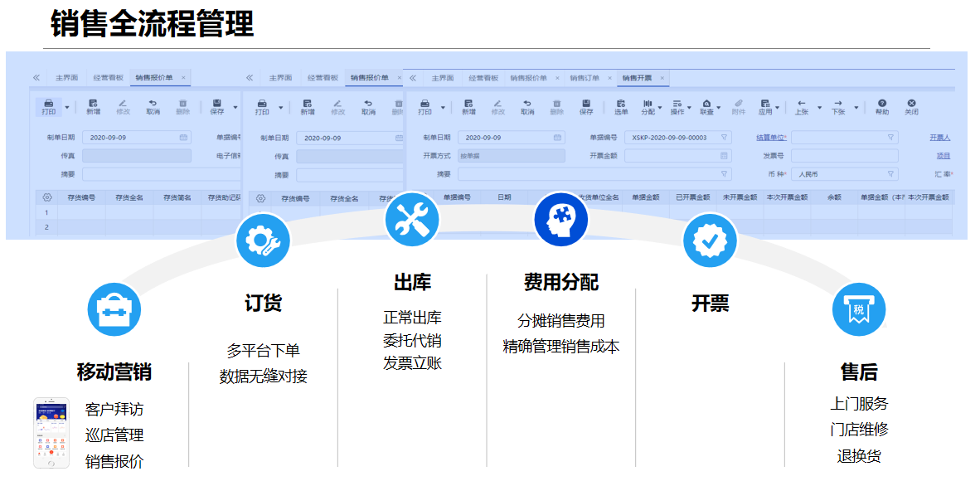Viewport: 980px width, 481px height.
Task: Open the 开票人 link
Action: 940,137
